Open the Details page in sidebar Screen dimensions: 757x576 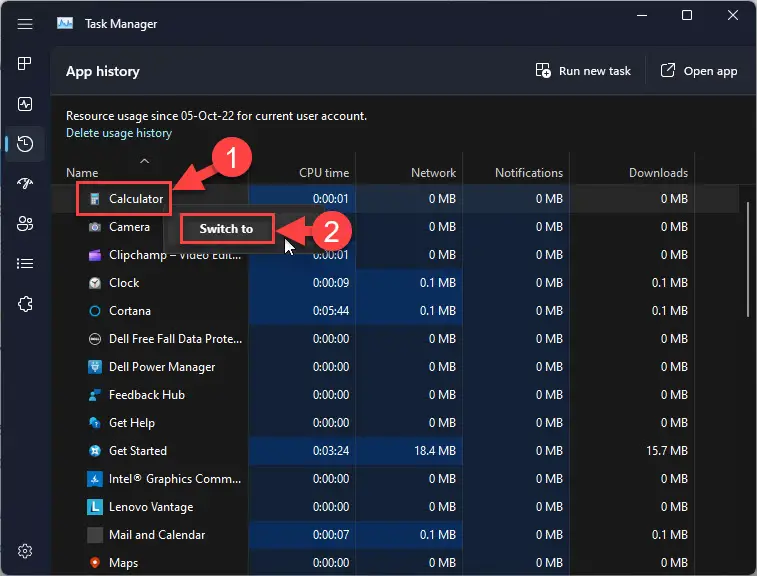(25, 264)
